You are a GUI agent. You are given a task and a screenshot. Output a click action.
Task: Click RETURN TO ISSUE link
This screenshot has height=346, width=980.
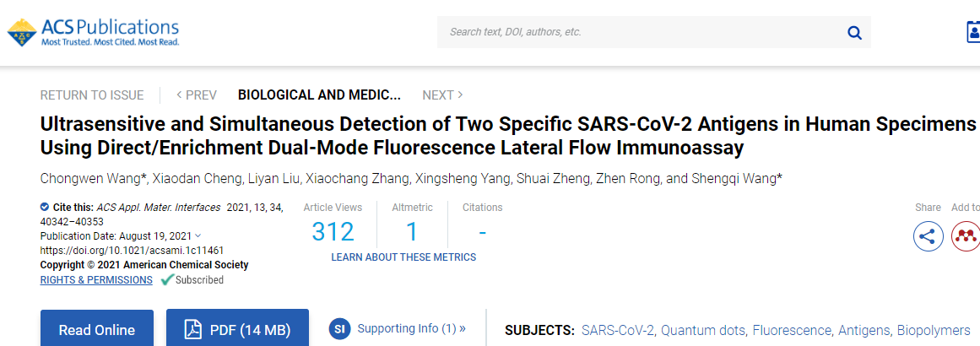coord(92,95)
